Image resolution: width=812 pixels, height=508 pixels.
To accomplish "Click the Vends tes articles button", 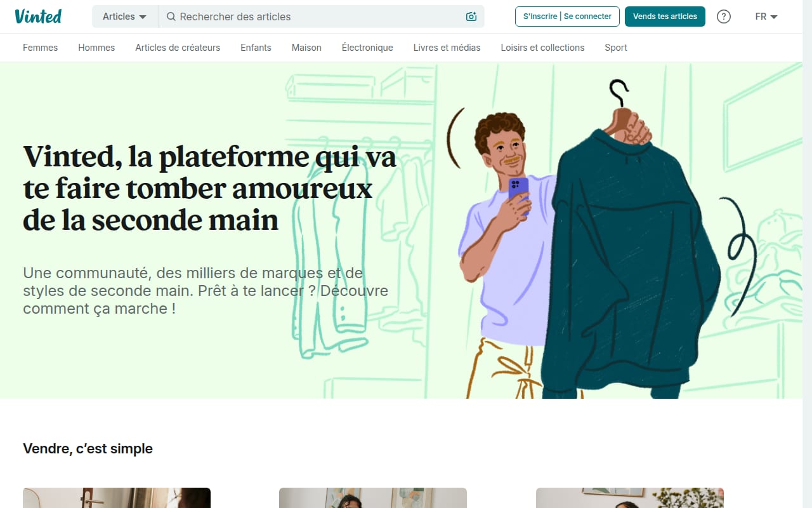I will [x=665, y=17].
